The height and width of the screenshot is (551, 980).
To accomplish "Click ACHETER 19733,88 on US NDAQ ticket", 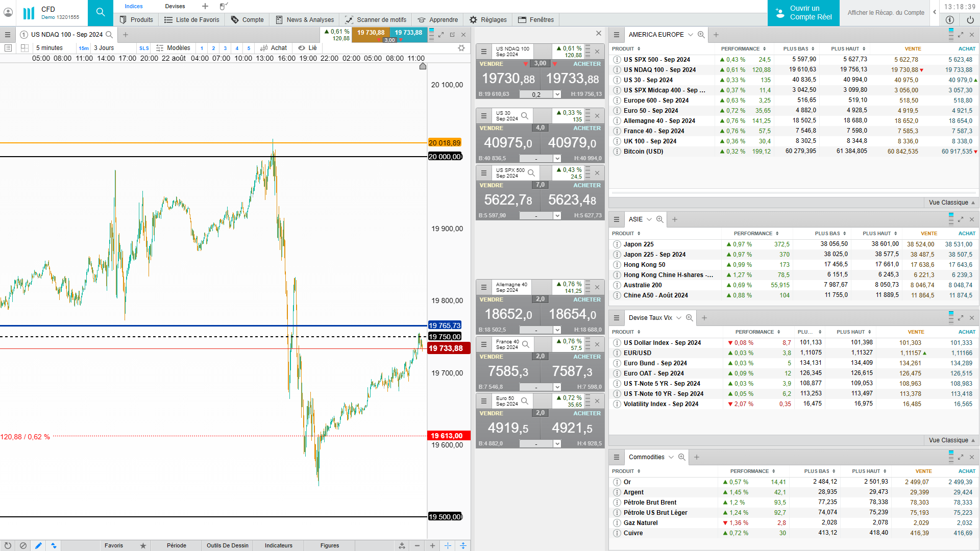I will point(572,79).
